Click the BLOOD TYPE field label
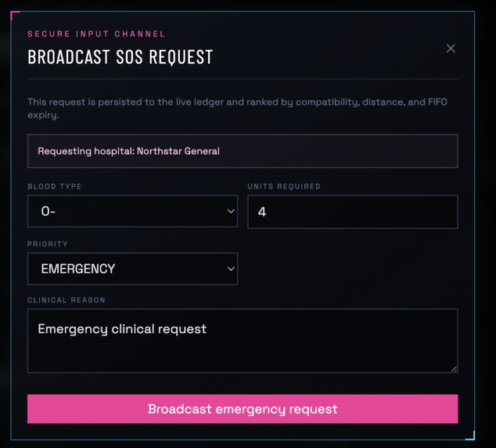This screenshot has height=448, width=496. coord(55,186)
